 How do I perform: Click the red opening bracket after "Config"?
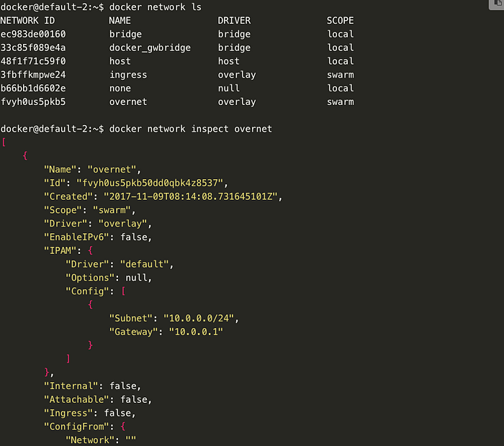point(123,291)
